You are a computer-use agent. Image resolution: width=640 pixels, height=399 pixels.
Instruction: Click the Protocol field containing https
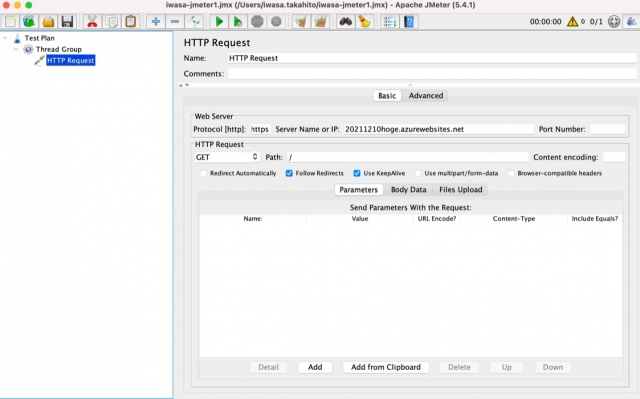(x=260, y=129)
